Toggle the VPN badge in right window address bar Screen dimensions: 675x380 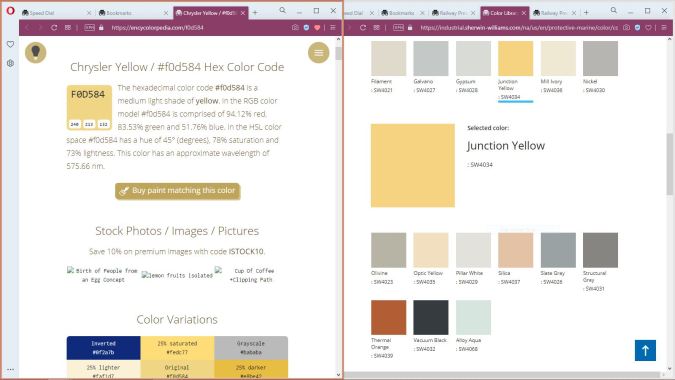coord(398,28)
